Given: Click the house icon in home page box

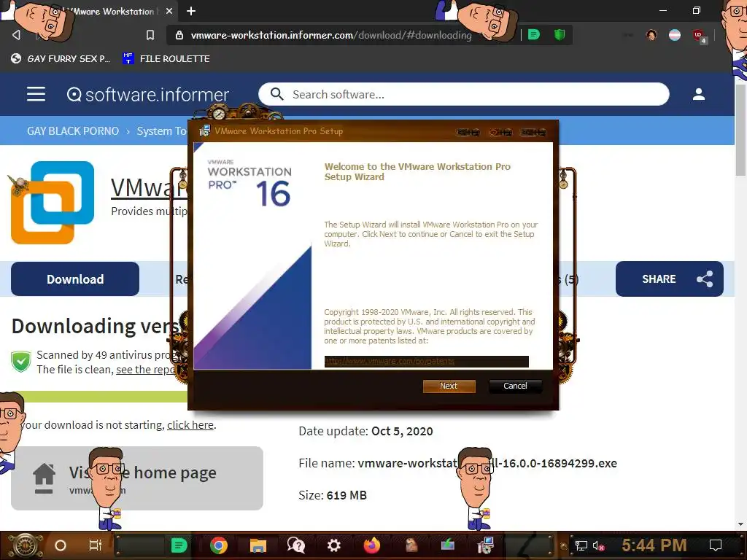Looking at the screenshot, I should pos(44,478).
